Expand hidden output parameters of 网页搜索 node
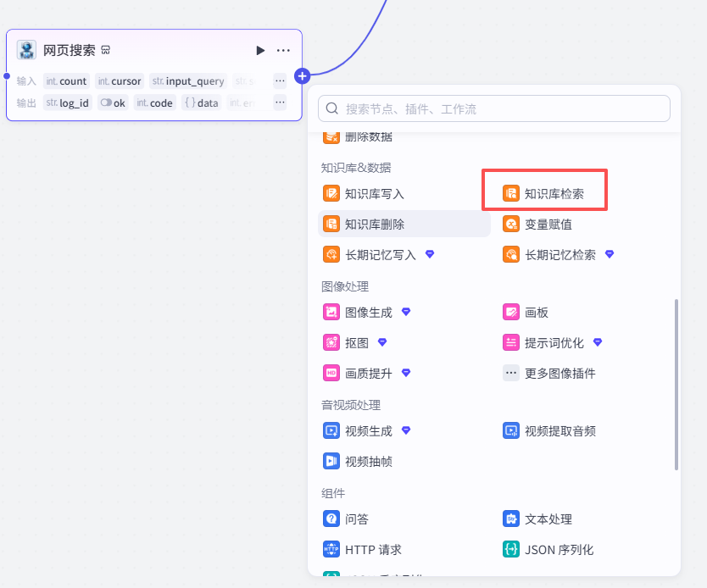 coord(280,103)
